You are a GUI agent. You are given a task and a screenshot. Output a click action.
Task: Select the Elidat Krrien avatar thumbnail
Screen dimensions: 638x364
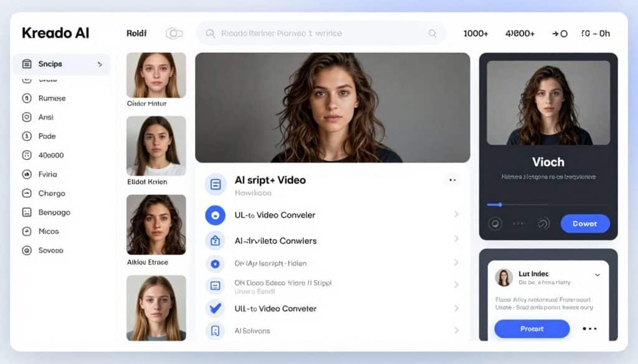coord(156,143)
